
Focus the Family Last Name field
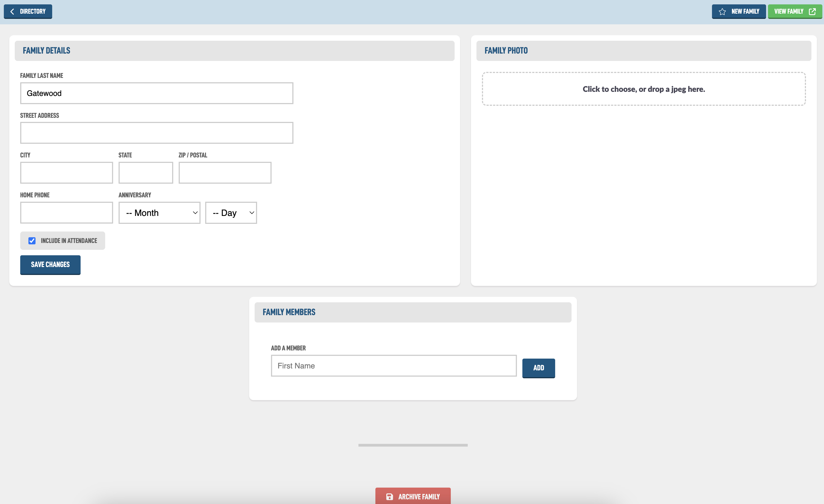pos(157,93)
